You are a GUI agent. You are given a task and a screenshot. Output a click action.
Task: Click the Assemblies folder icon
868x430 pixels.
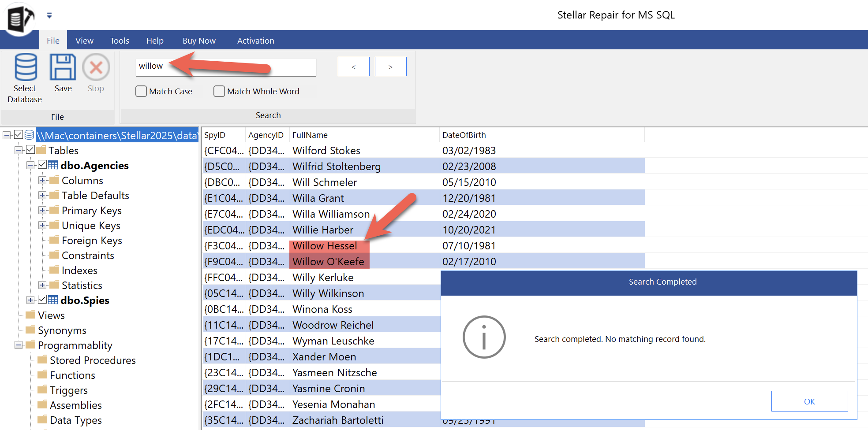(x=43, y=404)
